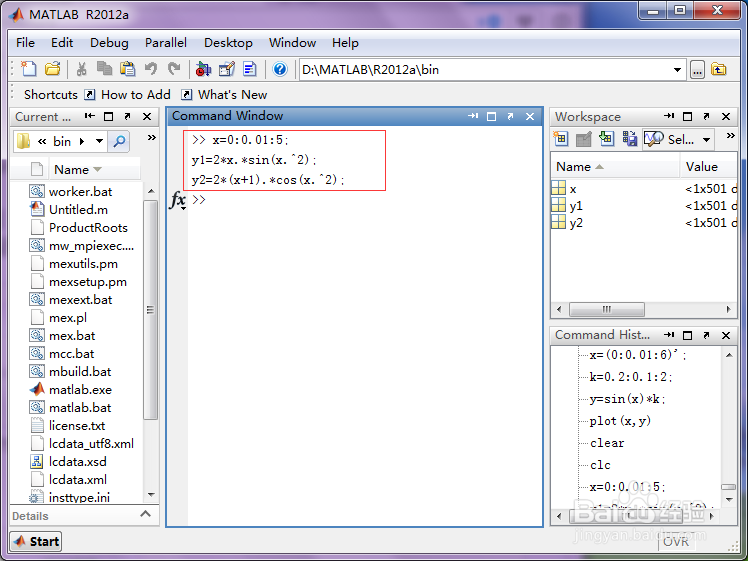Close the Current Folder panel
This screenshot has width=748, height=561.
[x=147, y=117]
